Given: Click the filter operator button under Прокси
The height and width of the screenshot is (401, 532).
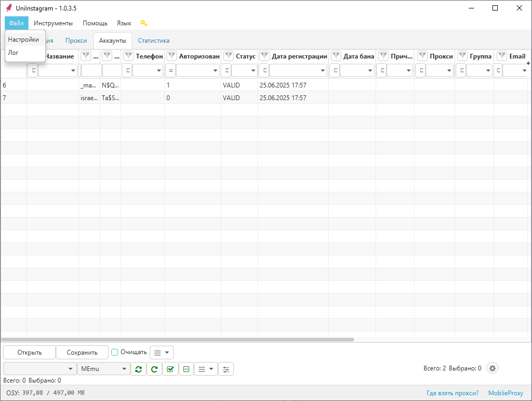Looking at the screenshot, I should tap(421, 71).
